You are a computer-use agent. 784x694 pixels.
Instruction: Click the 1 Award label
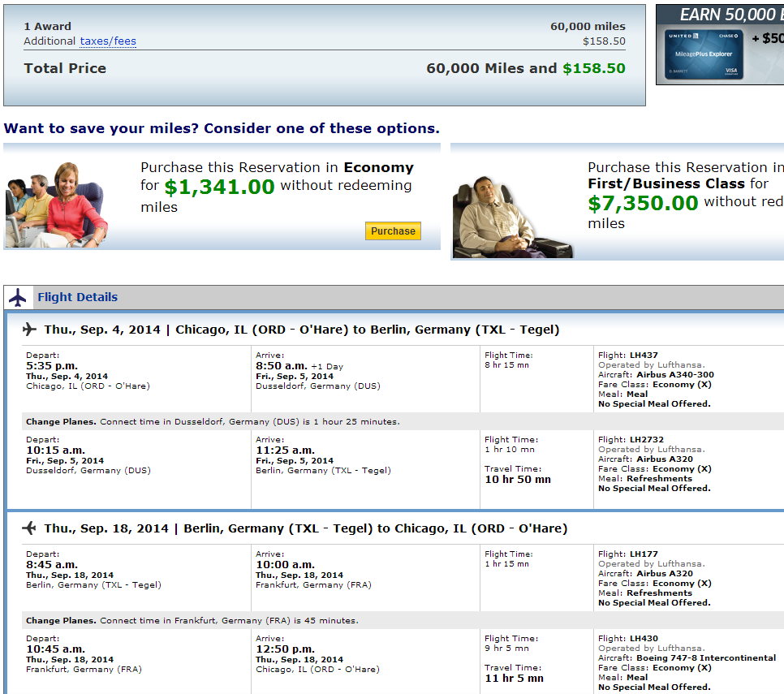(x=48, y=26)
